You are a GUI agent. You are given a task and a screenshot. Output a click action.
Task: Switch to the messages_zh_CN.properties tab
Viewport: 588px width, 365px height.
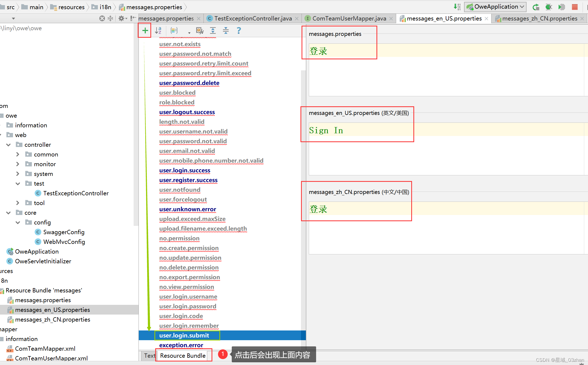tap(537, 18)
